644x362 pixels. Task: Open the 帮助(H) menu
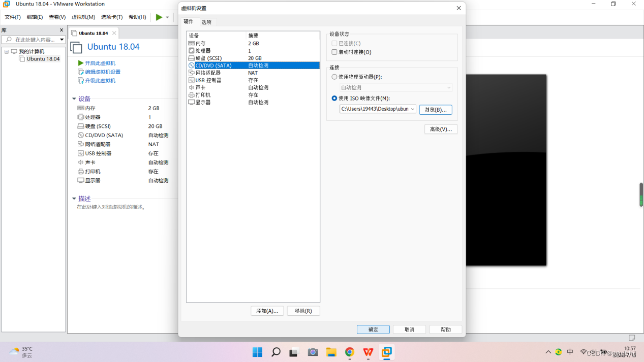(137, 17)
